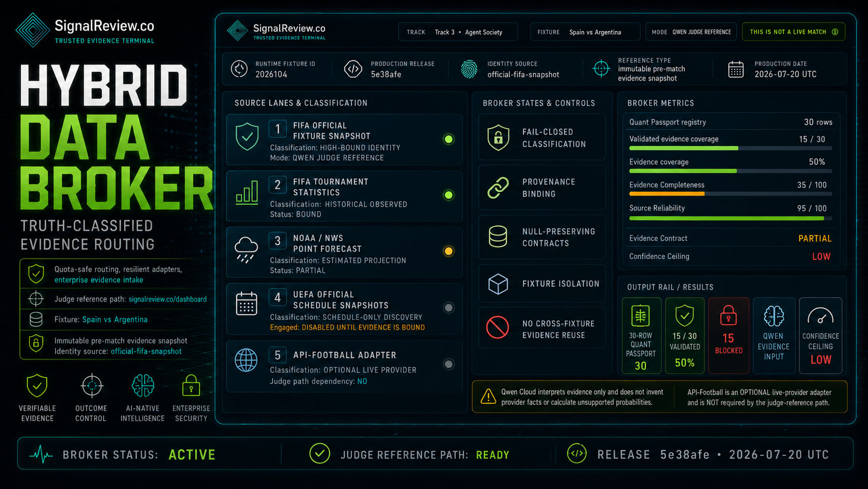
Task: Select the 30-Row Quant Passport result card
Action: click(x=641, y=336)
